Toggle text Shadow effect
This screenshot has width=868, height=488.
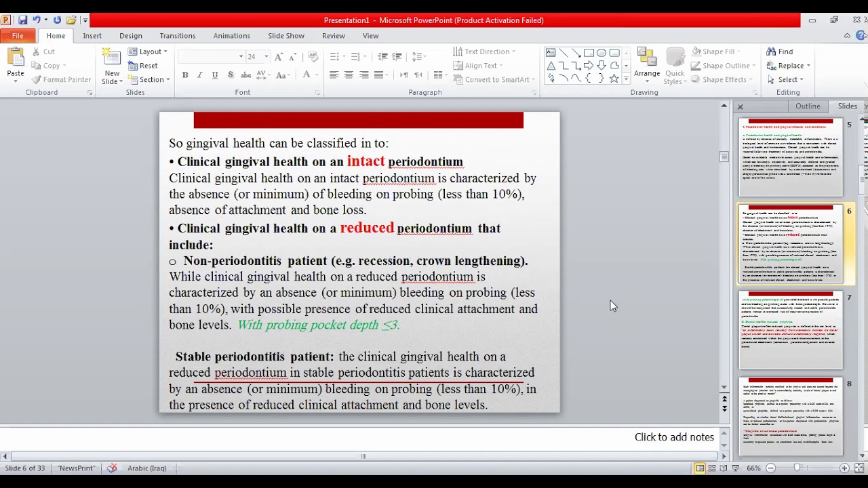click(231, 75)
